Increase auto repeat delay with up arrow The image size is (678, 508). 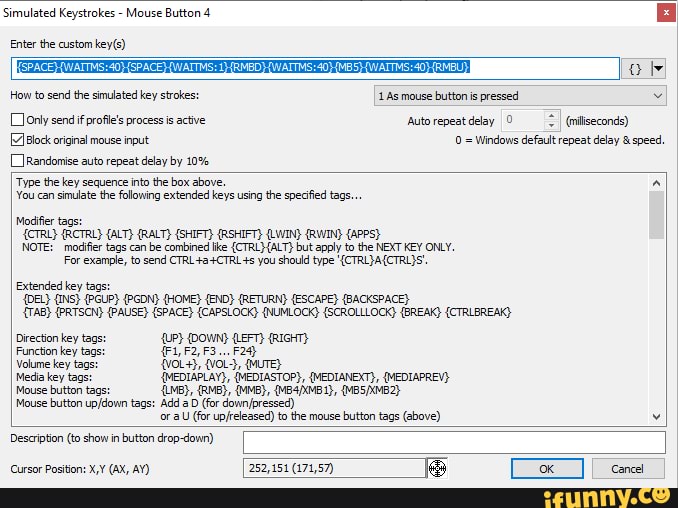[x=552, y=116]
